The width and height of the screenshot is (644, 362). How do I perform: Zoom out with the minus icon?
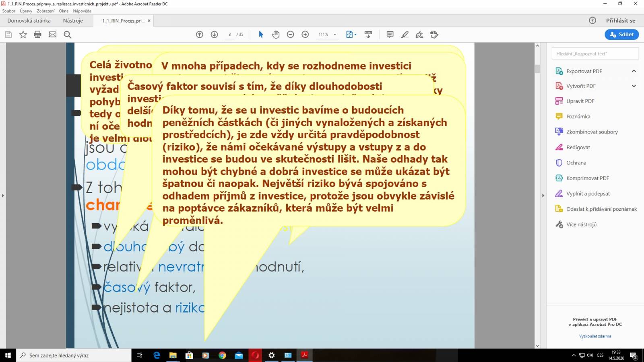291,35
